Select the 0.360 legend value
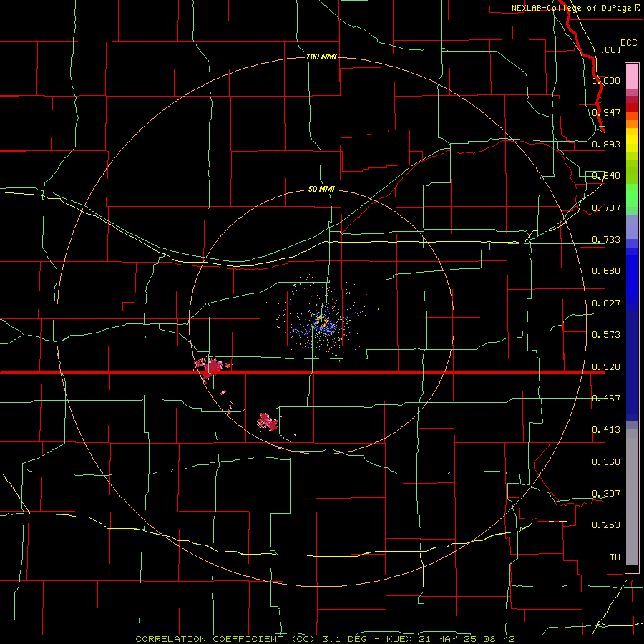 tap(606, 462)
